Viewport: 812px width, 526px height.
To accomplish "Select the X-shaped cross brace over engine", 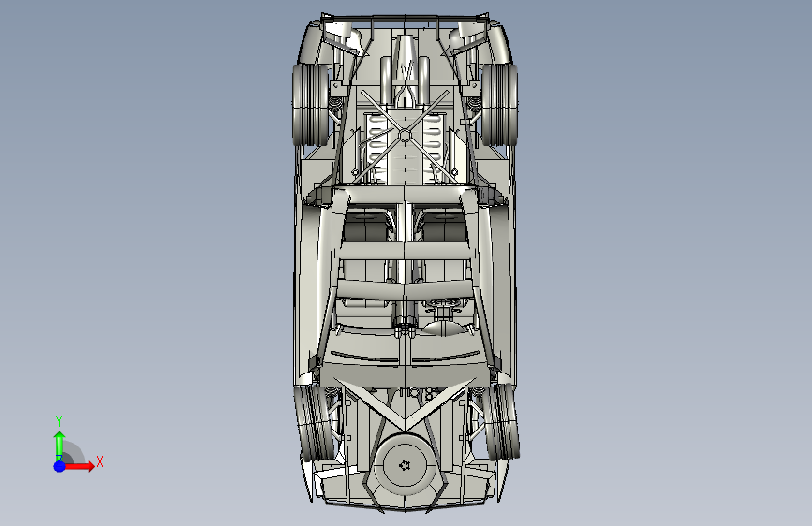I will pyautogui.click(x=405, y=136).
